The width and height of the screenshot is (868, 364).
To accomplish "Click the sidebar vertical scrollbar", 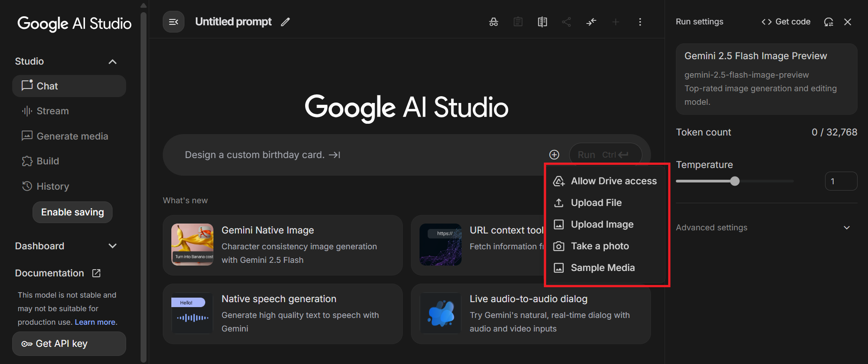I will tap(144, 187).
